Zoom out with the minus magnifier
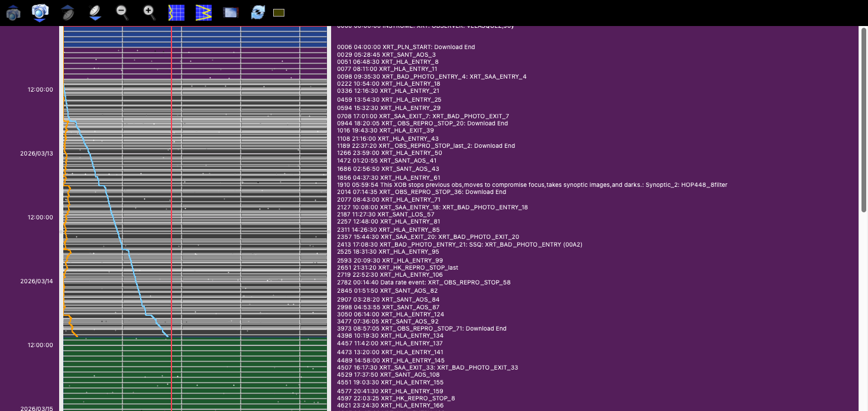868x411 pixels. (x=122, y=12)
